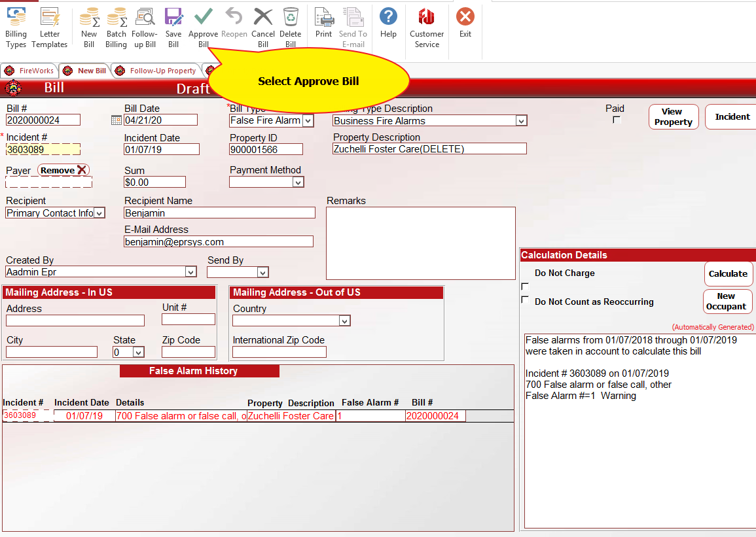Expand the Country dropdown

click(x=344, y=320)
